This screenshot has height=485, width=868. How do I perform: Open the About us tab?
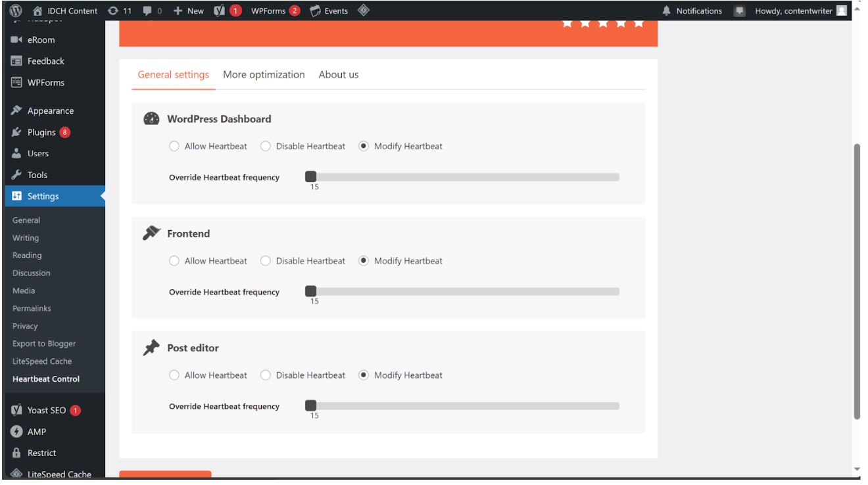pyautogui.click(x=337, y=75)
